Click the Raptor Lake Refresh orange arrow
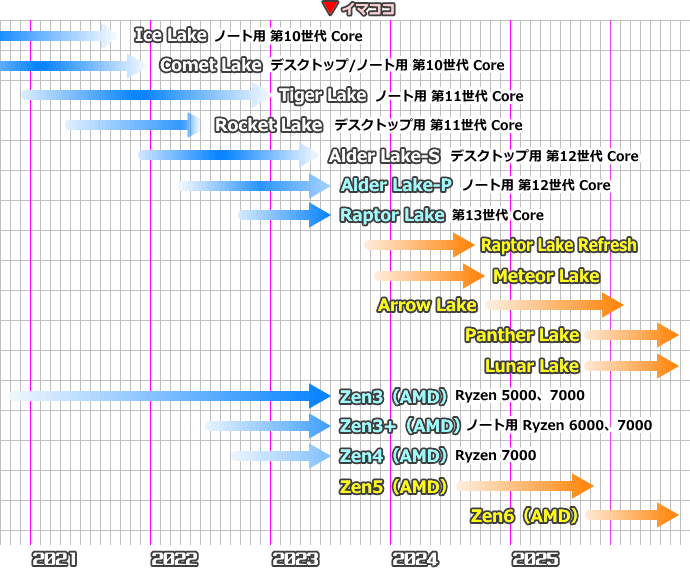690x568 pixels. point(419,245)
